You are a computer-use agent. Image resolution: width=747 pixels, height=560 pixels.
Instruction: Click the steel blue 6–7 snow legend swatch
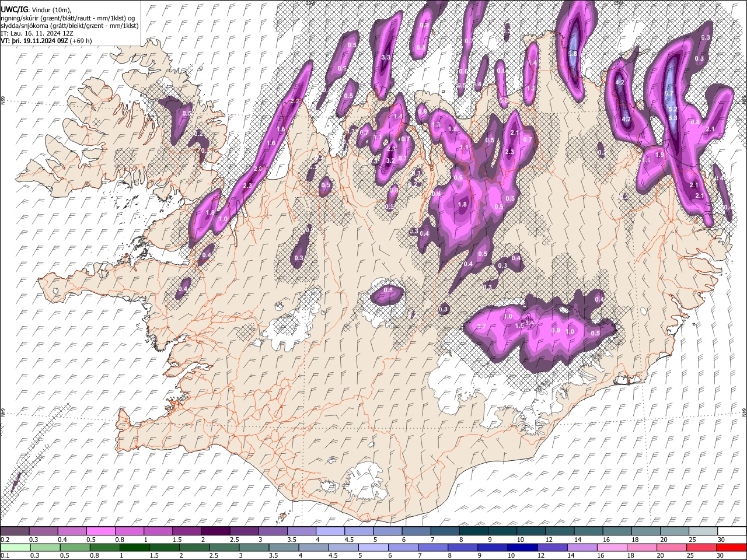416,531
